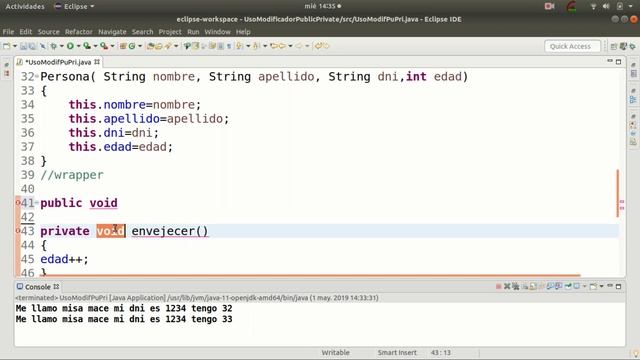This screenshot has height=360, width=640.
Task: Collapse the fold at line 32
Action: 37,76
